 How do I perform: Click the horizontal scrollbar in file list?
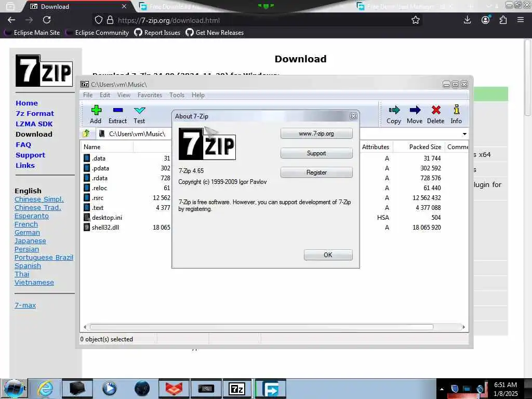[261, 327]
